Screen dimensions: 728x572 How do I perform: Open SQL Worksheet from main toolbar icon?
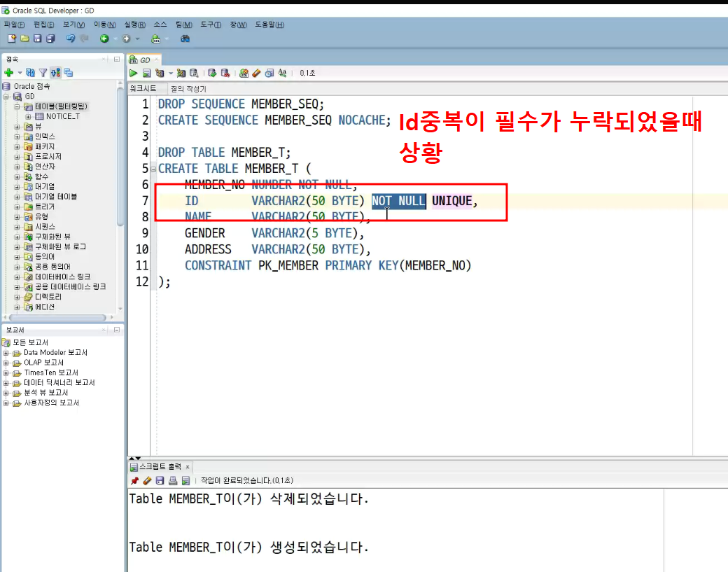click(156, 39)
